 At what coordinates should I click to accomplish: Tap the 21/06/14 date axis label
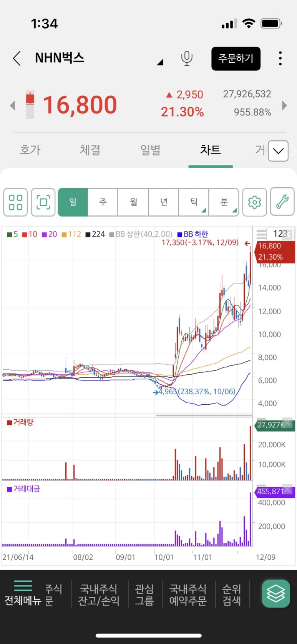[18, 557]
